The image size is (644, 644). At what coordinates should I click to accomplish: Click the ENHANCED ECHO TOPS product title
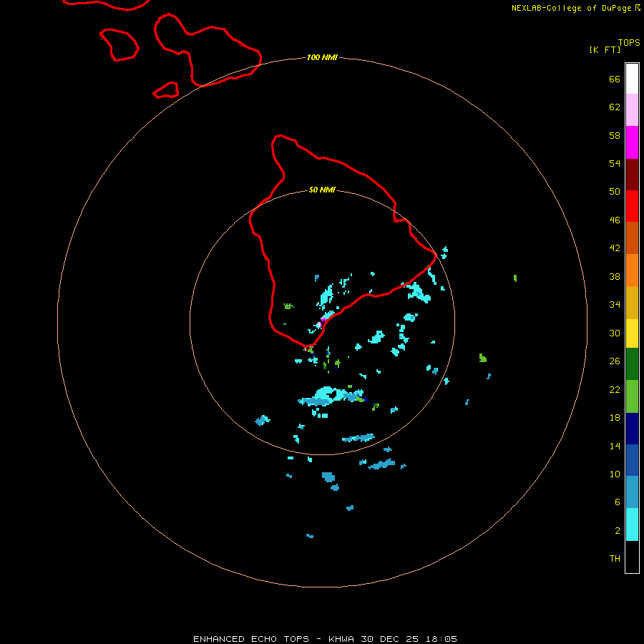tap(251, 639)
